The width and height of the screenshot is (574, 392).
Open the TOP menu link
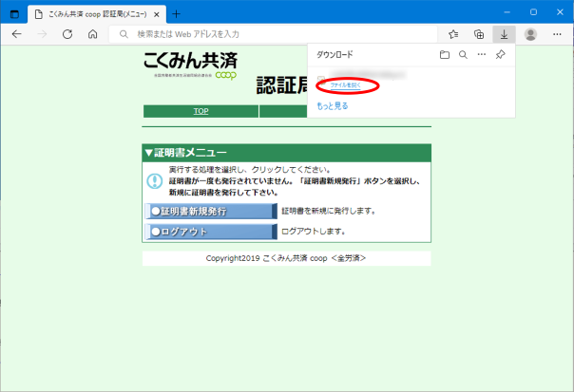201,111
